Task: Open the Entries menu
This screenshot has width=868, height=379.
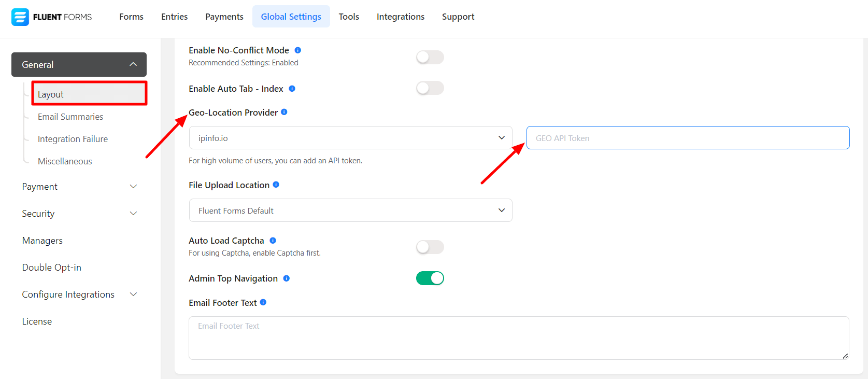Action: pos(174,17)
